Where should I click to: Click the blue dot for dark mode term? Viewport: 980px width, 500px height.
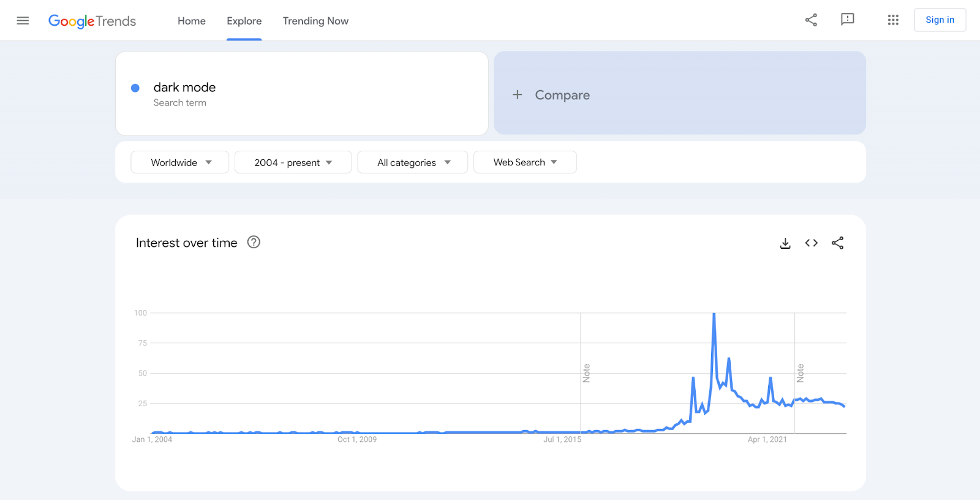tap(135, 88)
